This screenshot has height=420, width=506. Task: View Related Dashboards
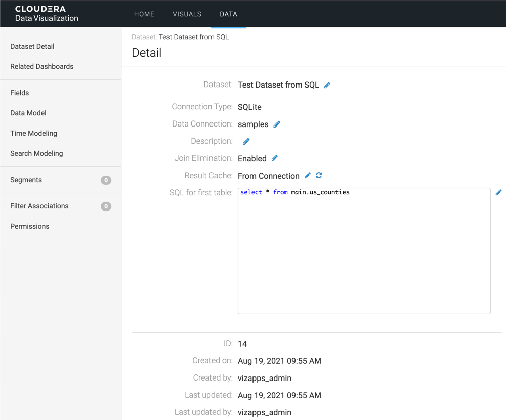point(42,66)
